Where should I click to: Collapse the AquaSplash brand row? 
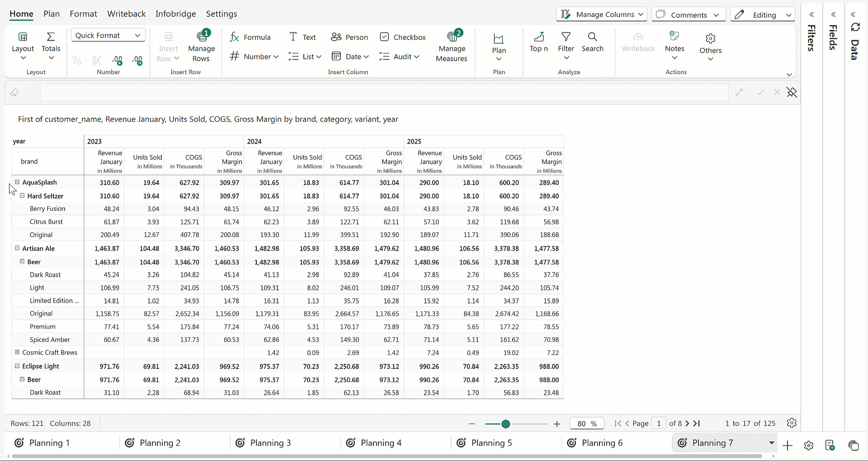pyautogui.click(x=17, y=182)
